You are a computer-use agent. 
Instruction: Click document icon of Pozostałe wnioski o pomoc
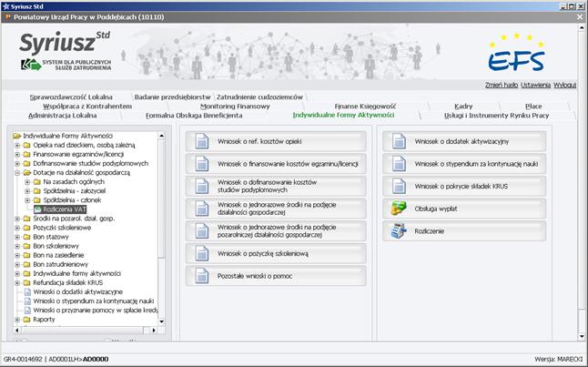202,276
